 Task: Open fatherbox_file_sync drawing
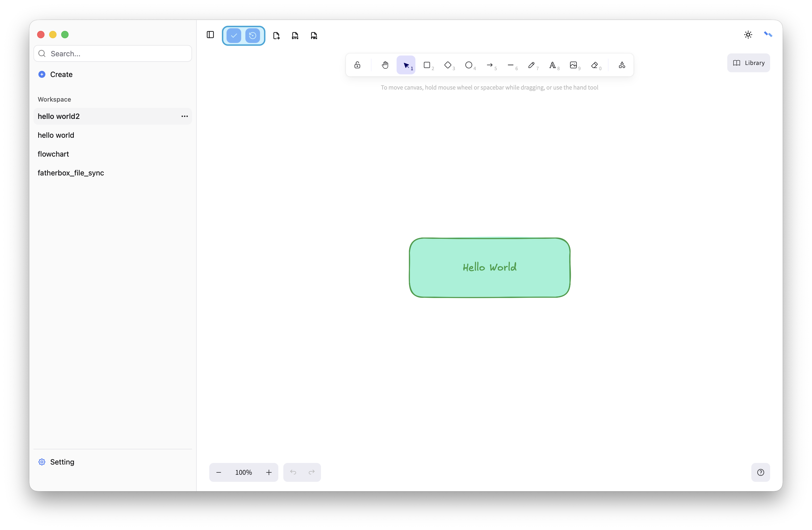pyautogui.click(x=71, y=173)
